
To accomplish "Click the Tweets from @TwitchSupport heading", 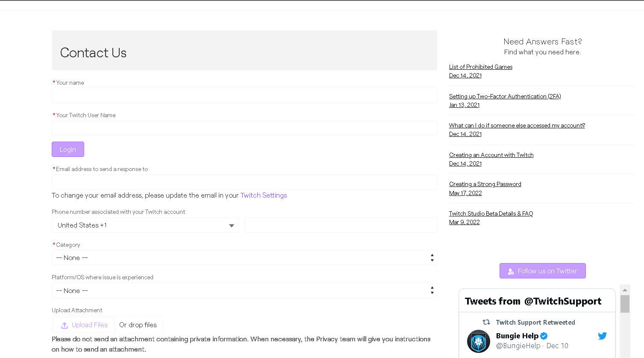I will click(x=533, y=301).
